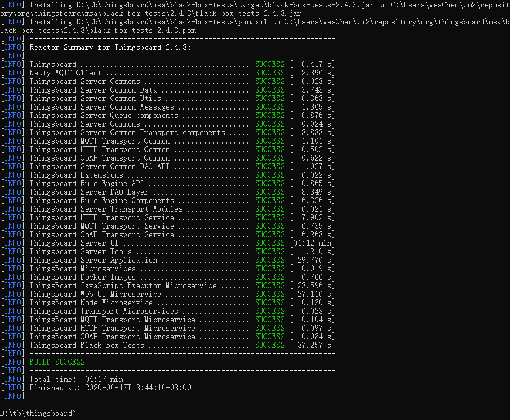Click 'Thingsboard Server UI' module name
510x420 pixels.
pos(74,243)
